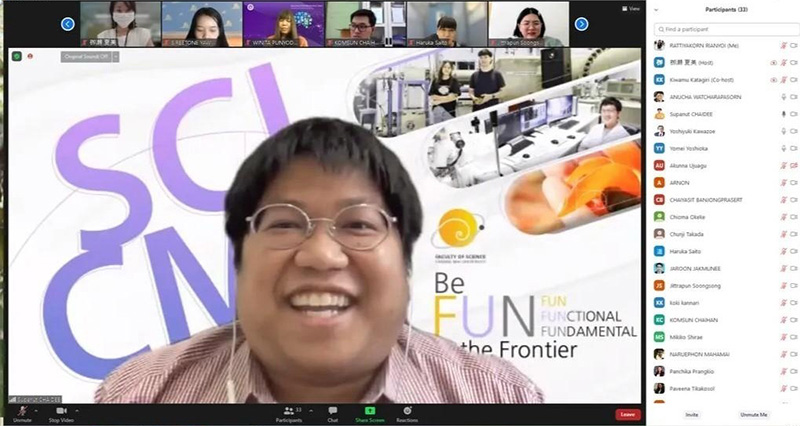Click camera icon for NARUEPHON MAHAMAI
Image resolution: width=800 pixels, height=426 pixels.
click(x=794, y=354)
